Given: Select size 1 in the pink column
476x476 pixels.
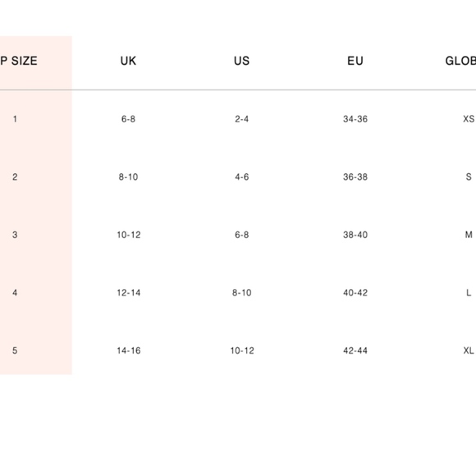Looking at the screenshot, I should pos(15,119).
